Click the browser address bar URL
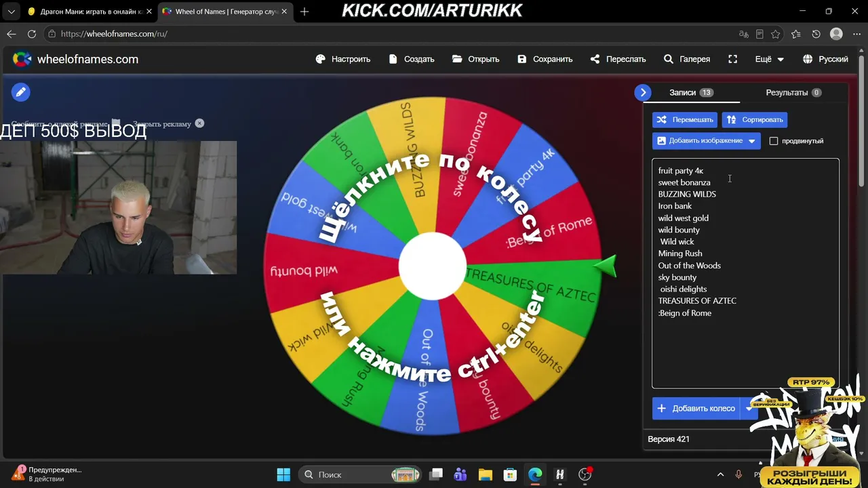Image resolution: width=868 pixels, height=488 pixels. point(114,34)
